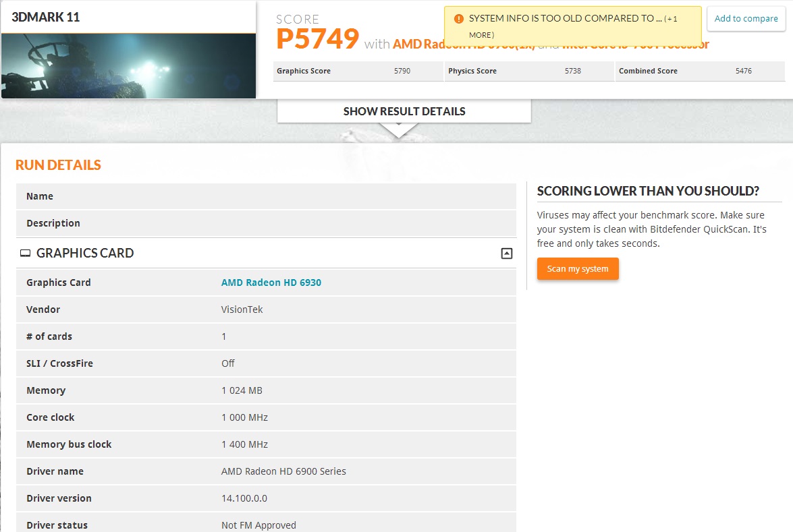Click the warning icon in the yellow banner
Image resolution: width=793 pixels, height=532 pixels.
coord(459,19)
